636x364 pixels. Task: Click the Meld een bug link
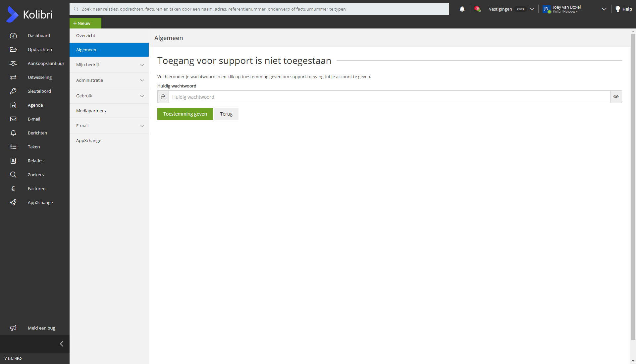click(x=41, y=328)
